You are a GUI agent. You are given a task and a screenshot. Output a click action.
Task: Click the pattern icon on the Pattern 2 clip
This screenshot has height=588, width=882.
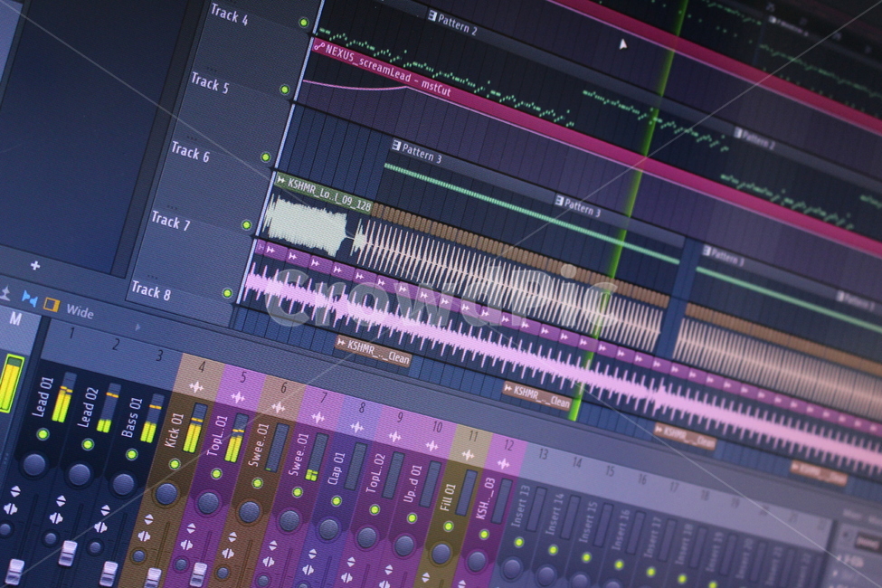[x=432, y=16]
